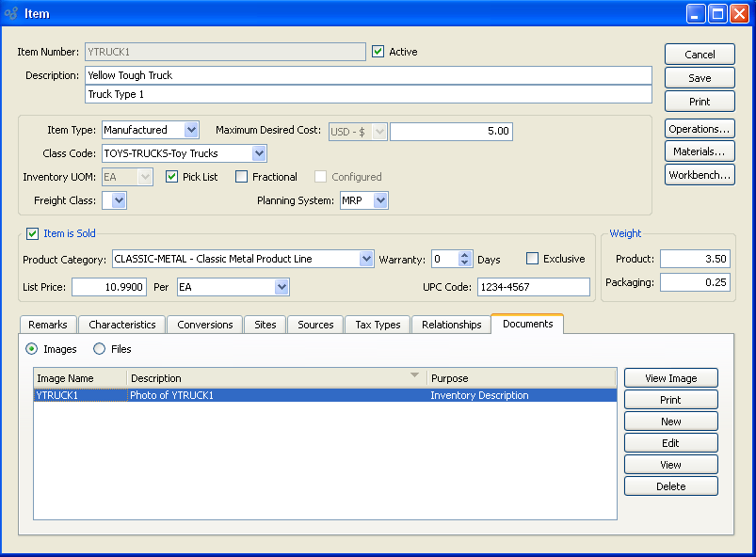
Task: Toggle the Item is Sold checkbox
Action: pos(32,233)
